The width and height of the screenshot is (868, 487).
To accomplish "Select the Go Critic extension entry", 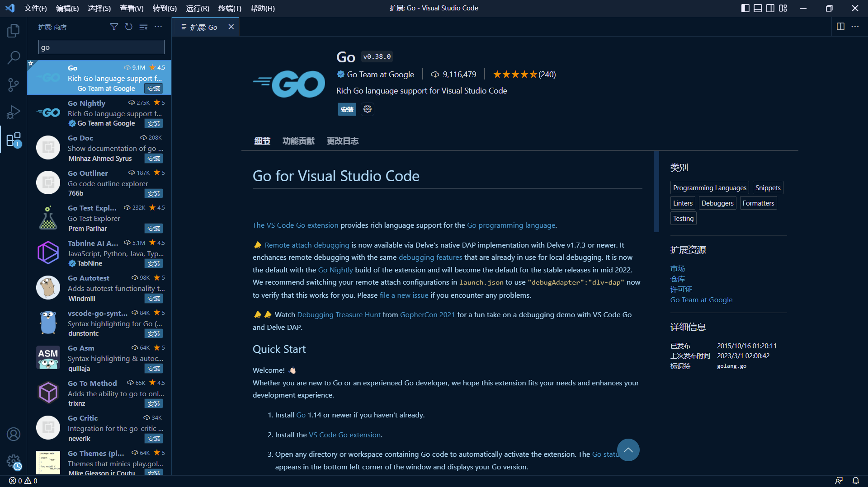I will (99, 428).
